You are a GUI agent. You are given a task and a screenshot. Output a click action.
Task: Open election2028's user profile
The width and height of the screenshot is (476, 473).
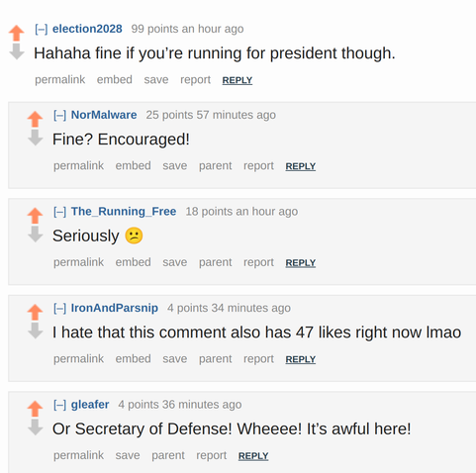[x=87, y=29]
